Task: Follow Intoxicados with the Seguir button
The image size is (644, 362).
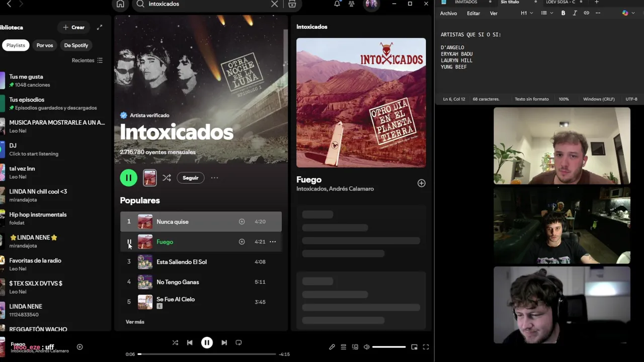Action: 190,178
